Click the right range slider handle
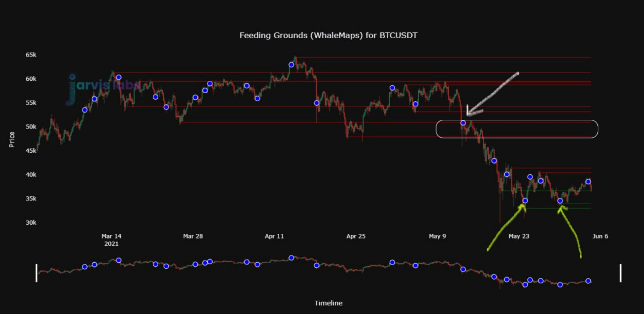 (x=621, y=273)
